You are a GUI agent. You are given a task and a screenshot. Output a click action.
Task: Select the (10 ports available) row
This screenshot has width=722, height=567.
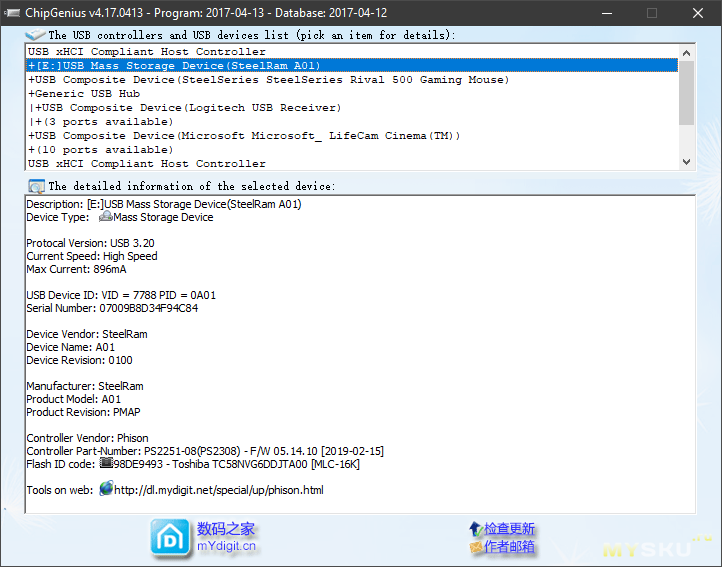click(352, 150)
